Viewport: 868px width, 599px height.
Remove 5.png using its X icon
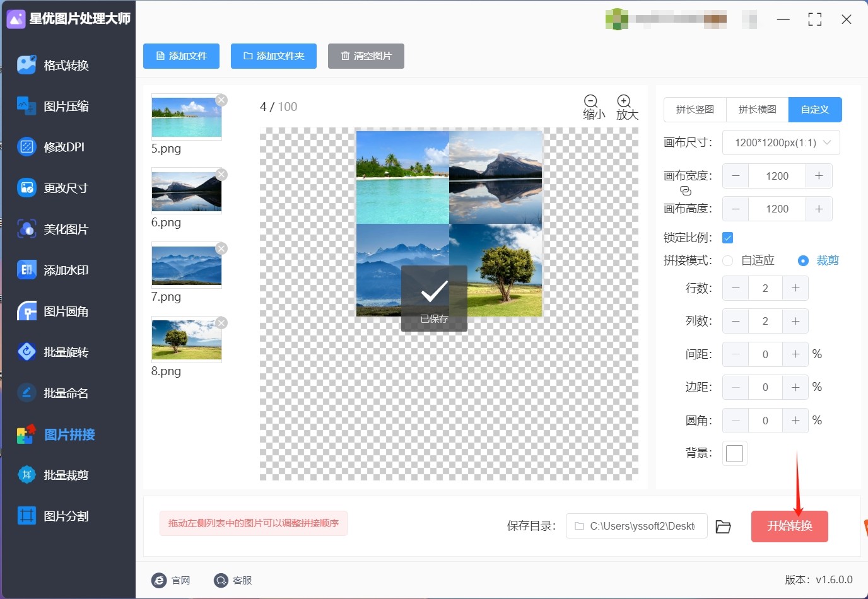pyautogui.click(x=221, y=100)
